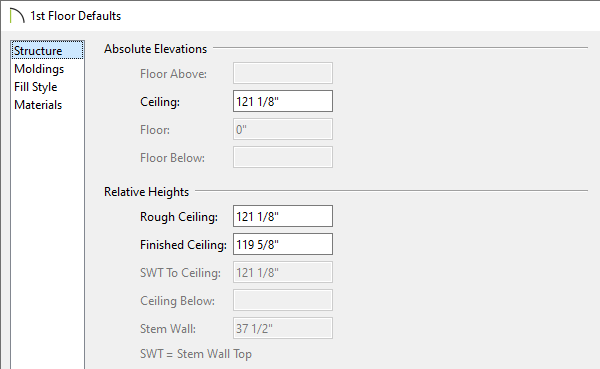600x369 pixels.
Task: Click the Floor Above elevation field
Action: pos(283,73)
